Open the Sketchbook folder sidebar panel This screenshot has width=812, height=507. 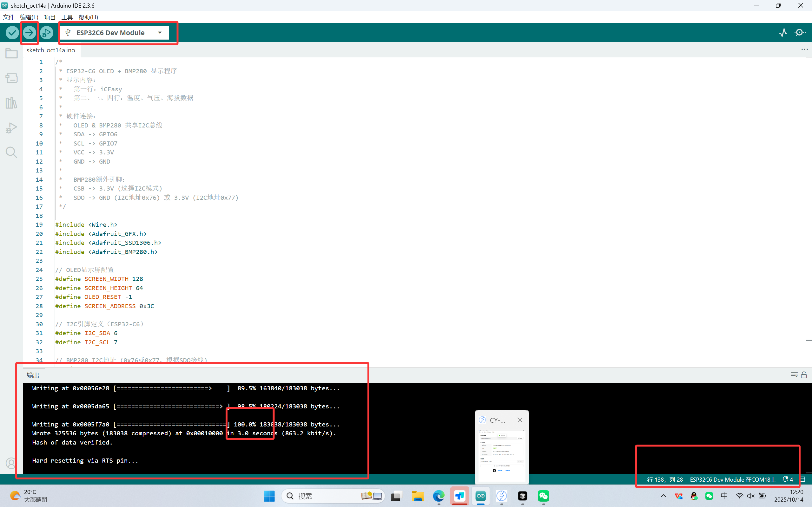[11, 53]
